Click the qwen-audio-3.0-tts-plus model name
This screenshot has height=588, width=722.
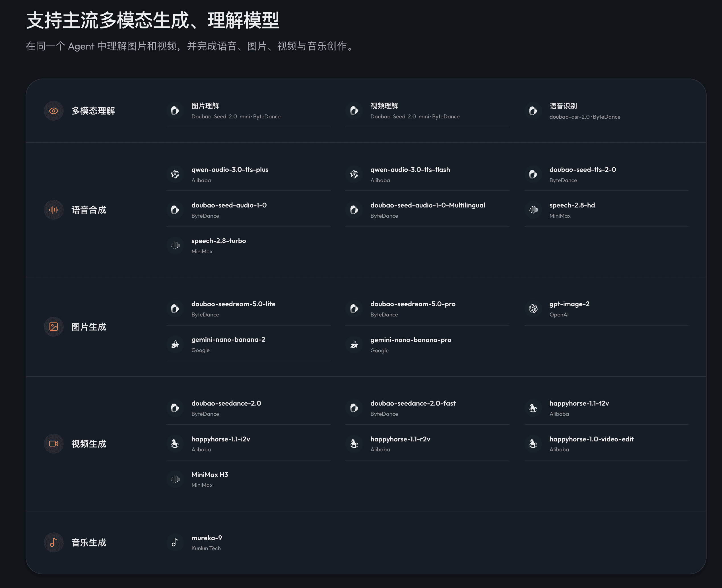(x=230, y=170)
